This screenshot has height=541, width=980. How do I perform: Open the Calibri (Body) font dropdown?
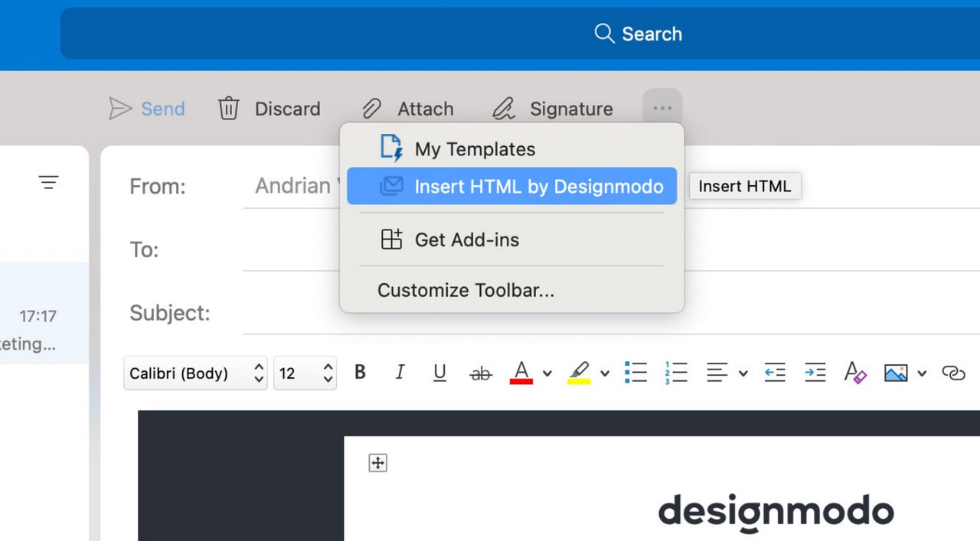click(x=195, y=373)
